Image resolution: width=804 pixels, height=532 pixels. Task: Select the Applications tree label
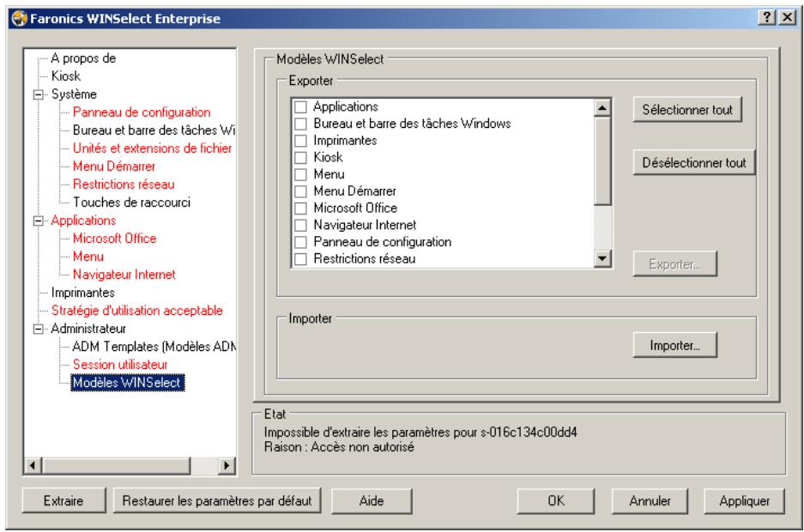click(83, 221)
